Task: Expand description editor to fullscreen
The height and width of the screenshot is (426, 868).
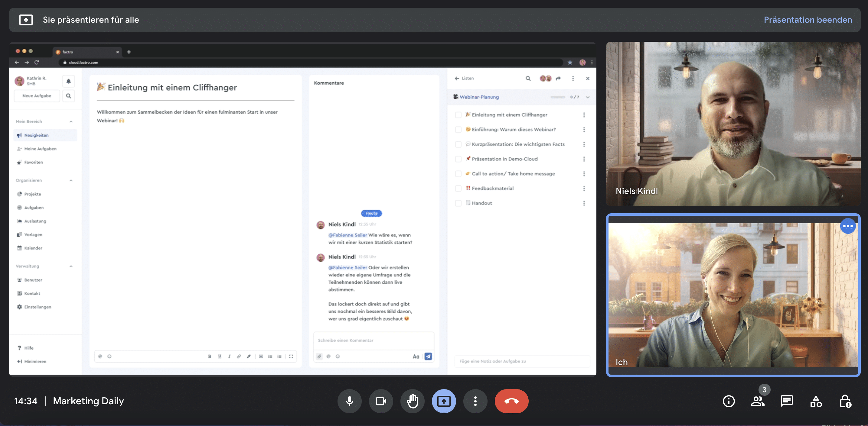Action: point(291,356)
